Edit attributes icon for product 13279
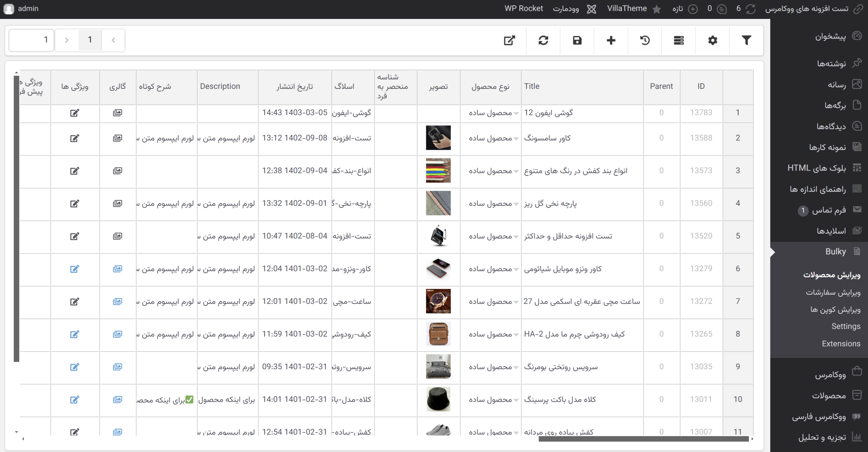Image resolution: width=868 pixels, height=452 pixels. (x=75, y=269)
